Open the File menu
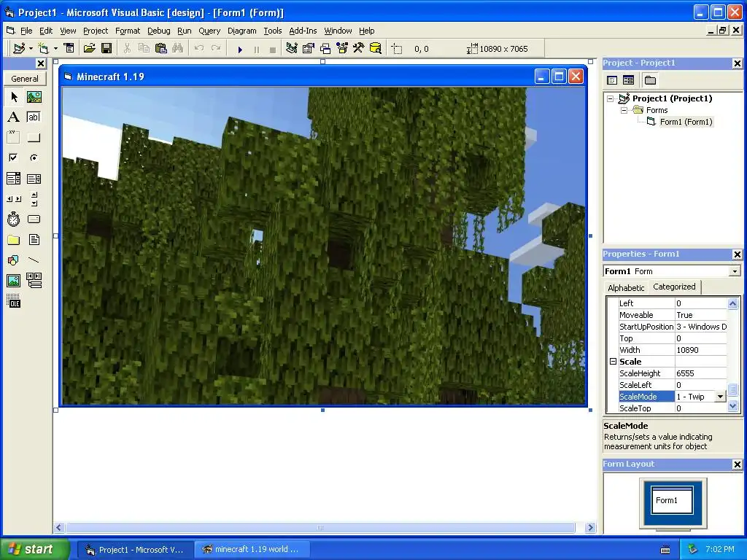This screenshot has height=560, width=747. pyautogui.click(x=26, y=31)
